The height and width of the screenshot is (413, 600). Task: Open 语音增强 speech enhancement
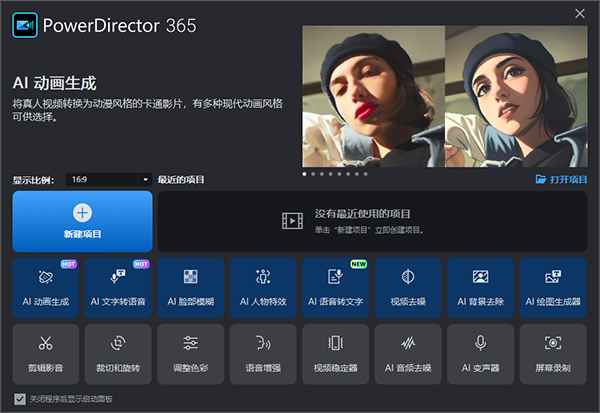tap(263, 354)
